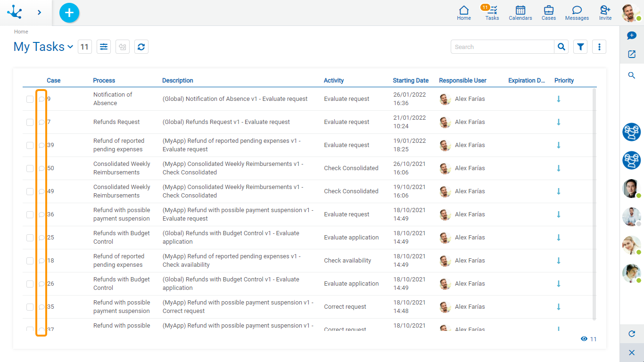
Task: Open Messages in top navigation
Action: 577,13
